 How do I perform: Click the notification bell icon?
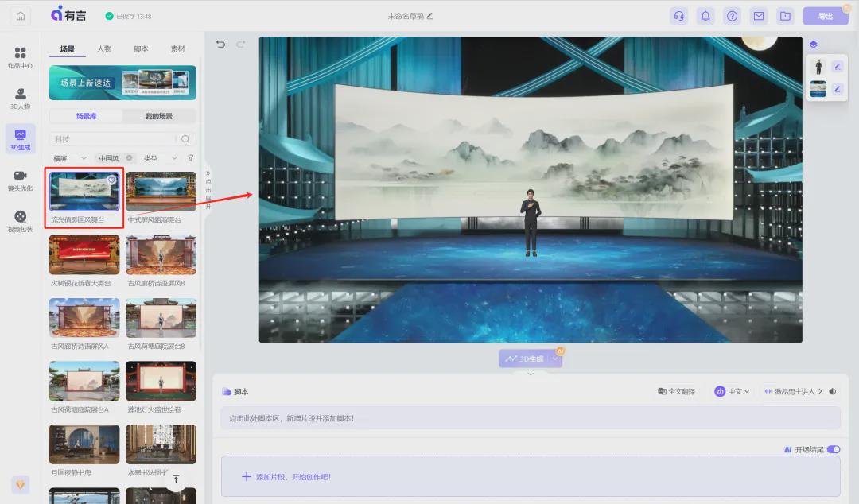705,15
